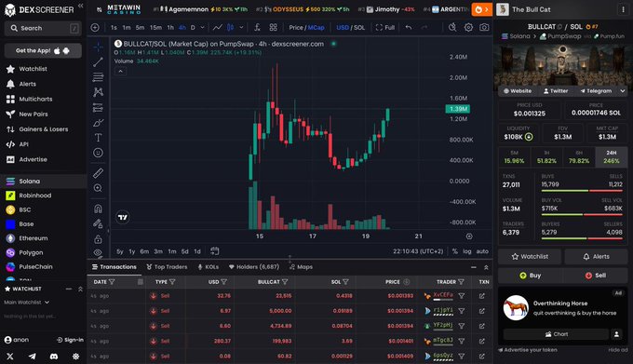Open the TYPE column filter
Viewport: 633px width, 364px height.
[172, 282]
